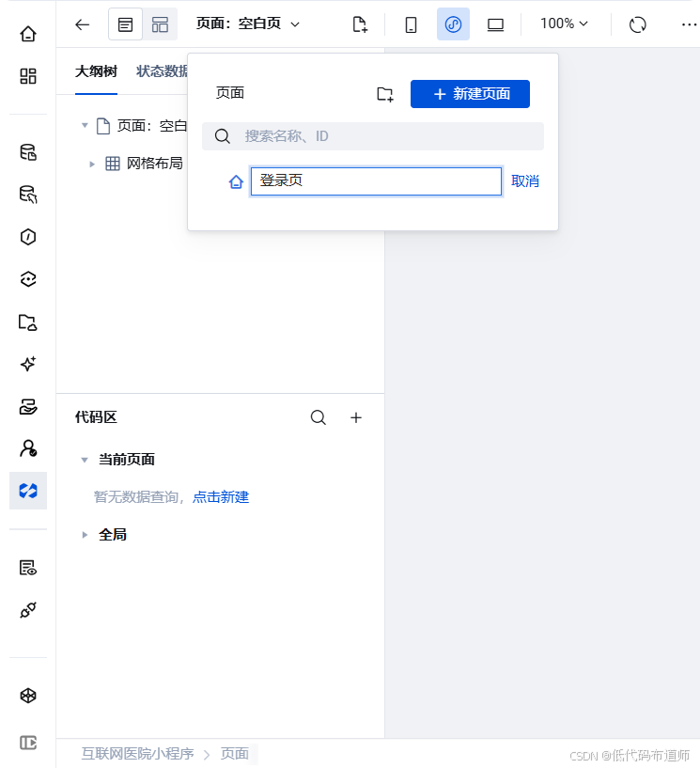Open the plug connector icon in sidebar

pyautogui.click(x=28, y=610)
